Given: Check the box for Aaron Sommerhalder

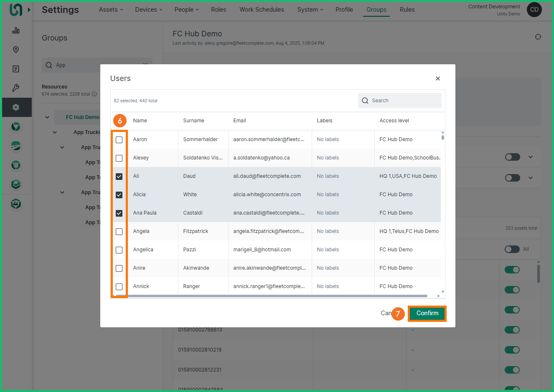Looking at the screenshot, I should 119,140.
